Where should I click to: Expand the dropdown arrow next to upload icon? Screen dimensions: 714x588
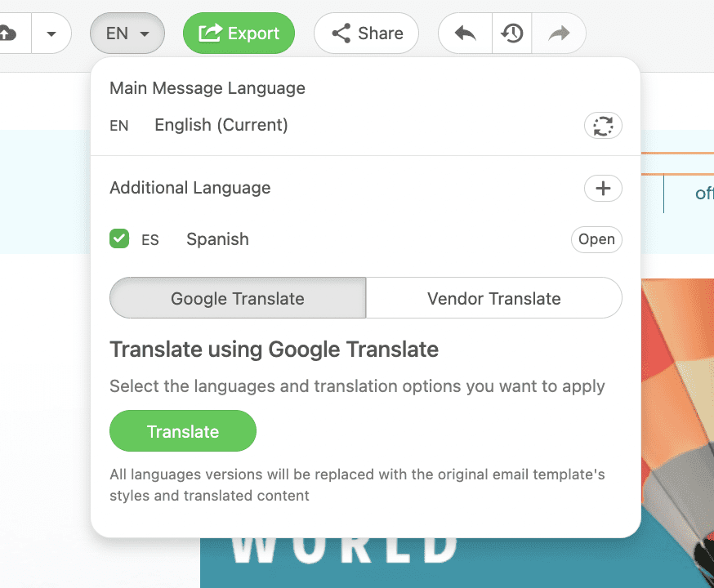[x=51, y=33]
